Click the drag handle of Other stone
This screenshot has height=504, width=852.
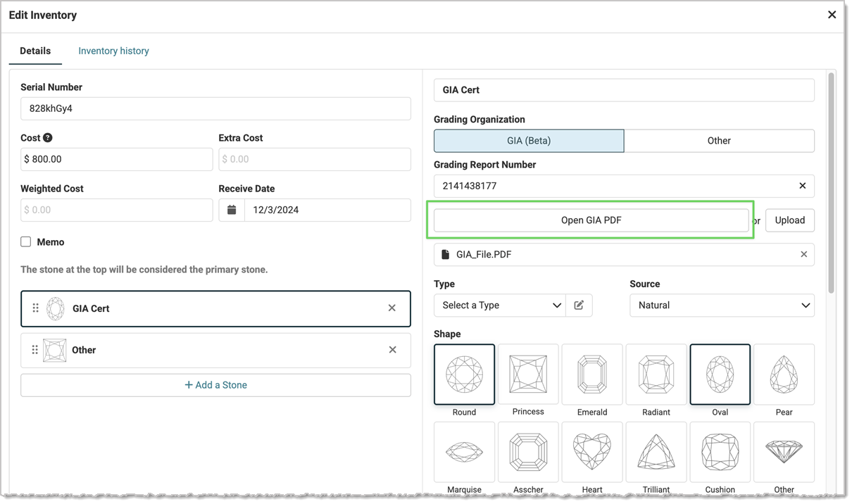point(35,350)
